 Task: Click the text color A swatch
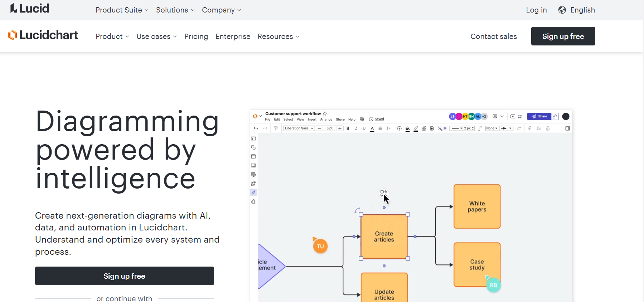372,129
